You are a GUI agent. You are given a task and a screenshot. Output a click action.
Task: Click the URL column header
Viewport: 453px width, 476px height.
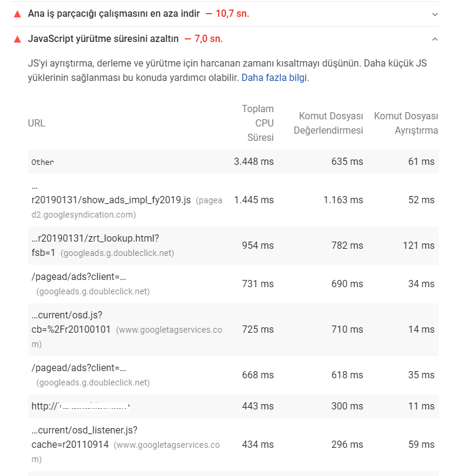(37, 123)
